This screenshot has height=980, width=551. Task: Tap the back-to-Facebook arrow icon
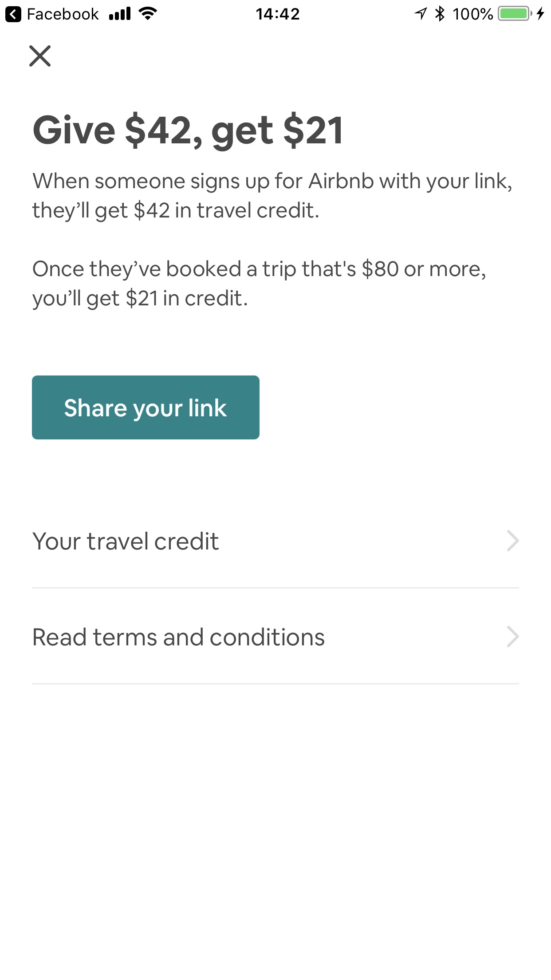tap(13, 14)
